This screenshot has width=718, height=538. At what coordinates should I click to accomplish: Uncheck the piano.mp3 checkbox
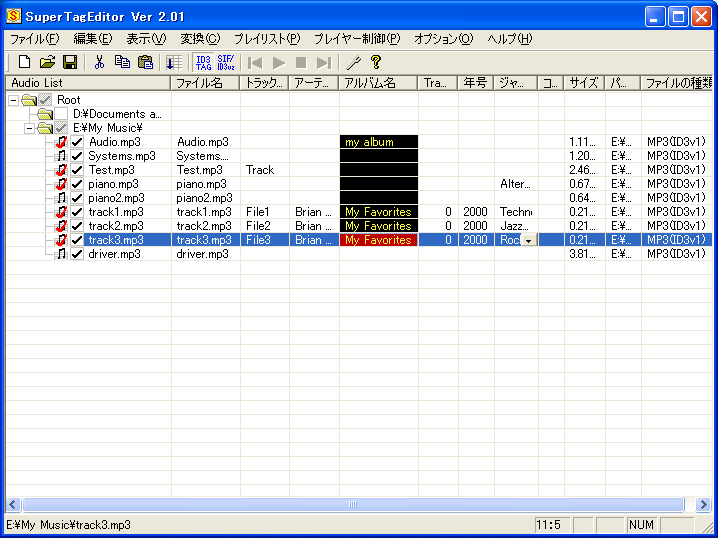(77, 184)
